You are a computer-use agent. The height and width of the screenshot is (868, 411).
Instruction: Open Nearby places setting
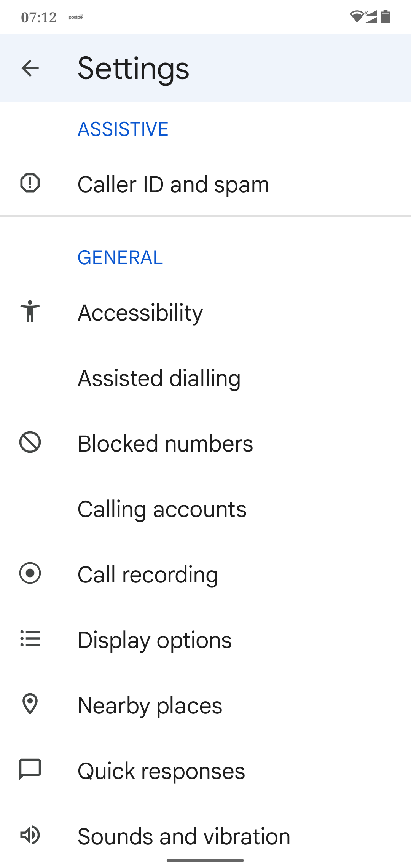coord(150,706)
